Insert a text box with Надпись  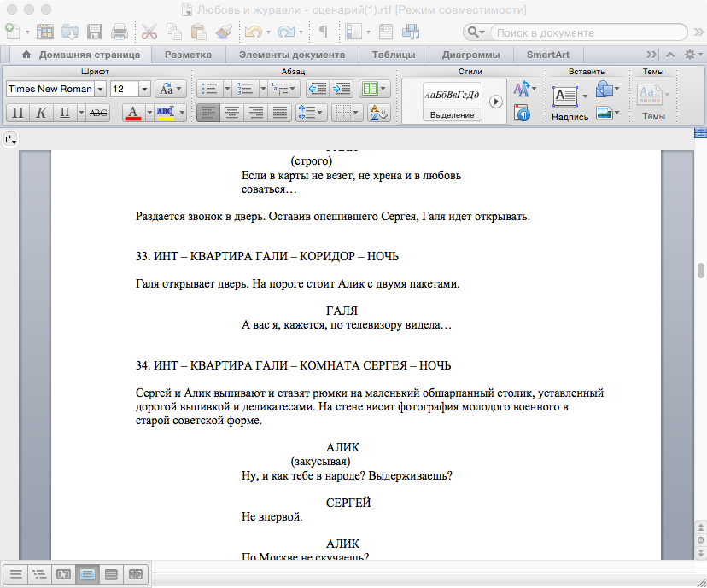(565, 102)
